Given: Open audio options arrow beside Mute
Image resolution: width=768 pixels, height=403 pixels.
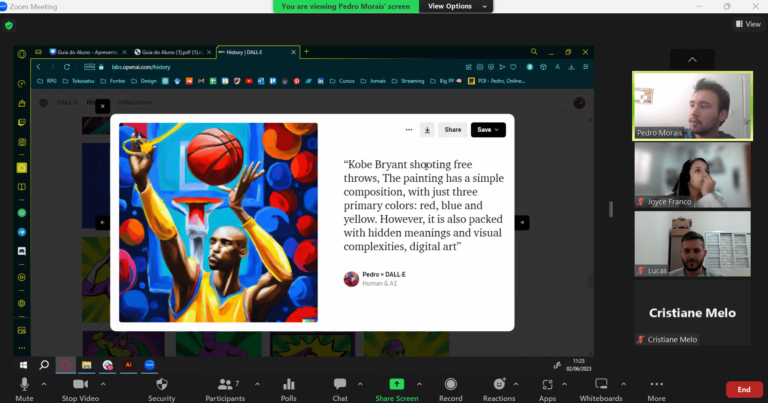Looking at the screenshot, I should coord(44,384).
